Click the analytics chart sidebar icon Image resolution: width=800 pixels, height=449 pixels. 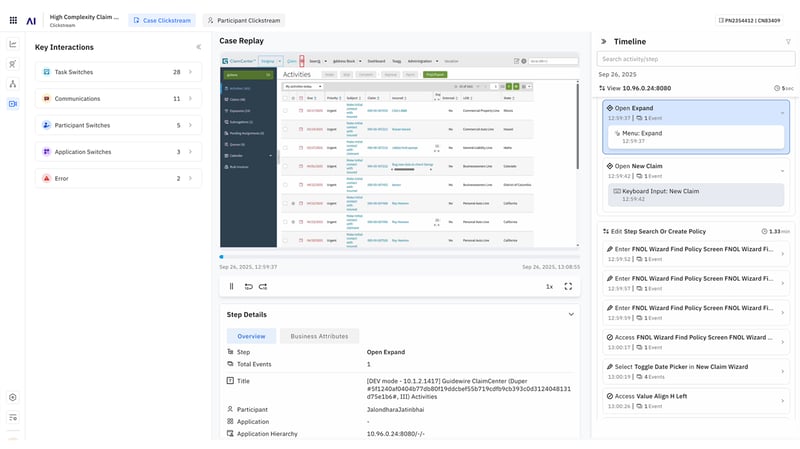[13, 44]
